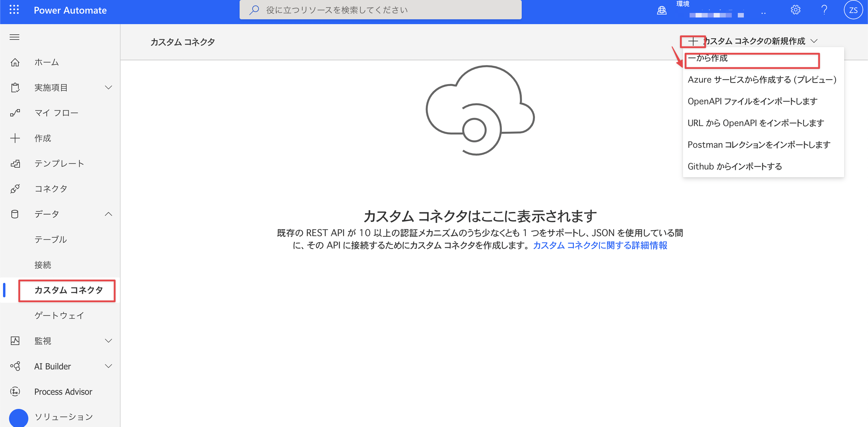Click the テンプレート icon
This screenshot has width=868, height=427.
(x=15, y=164)
